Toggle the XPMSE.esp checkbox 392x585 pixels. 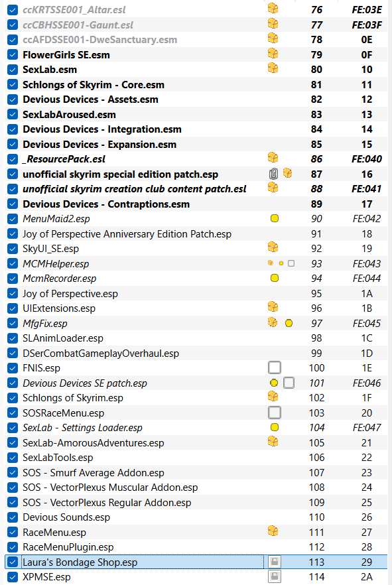[13, 577]
